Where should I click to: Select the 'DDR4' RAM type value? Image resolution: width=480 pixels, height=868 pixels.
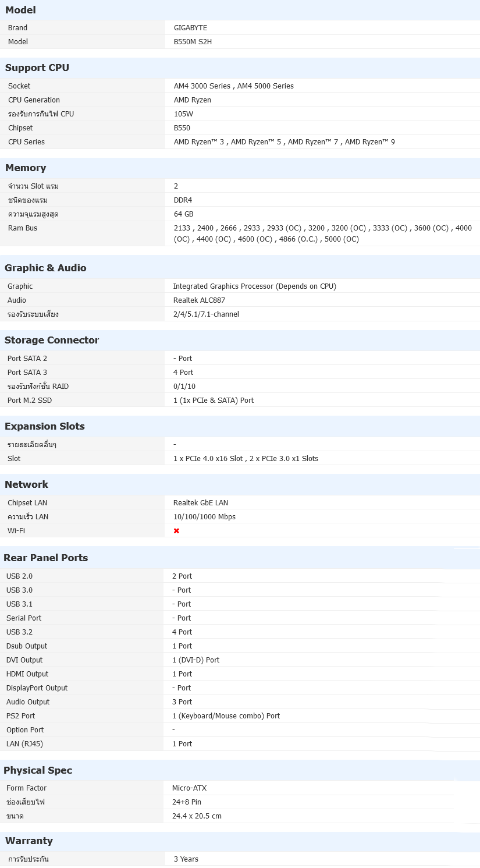183,200
